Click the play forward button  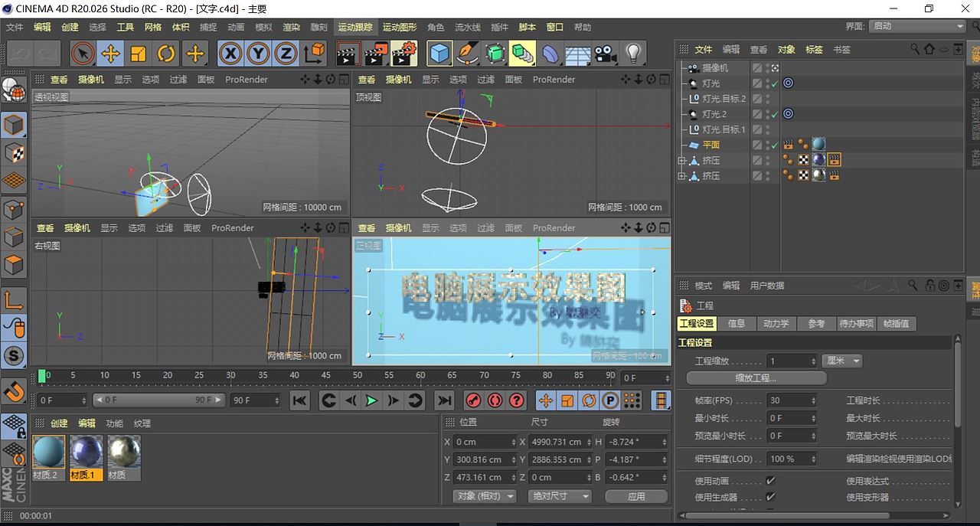(x=371, y=400)
